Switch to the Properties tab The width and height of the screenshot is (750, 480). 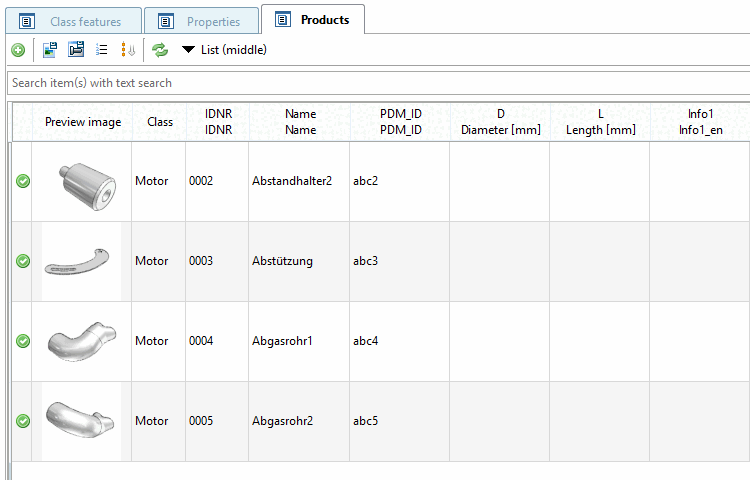coord(213,21)
